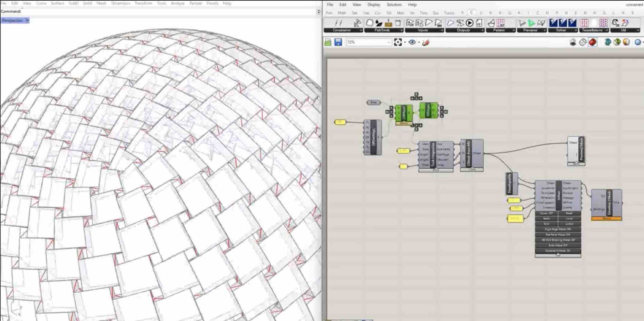Open the Display menu in Grasshopper

click(x=374, y=5)
